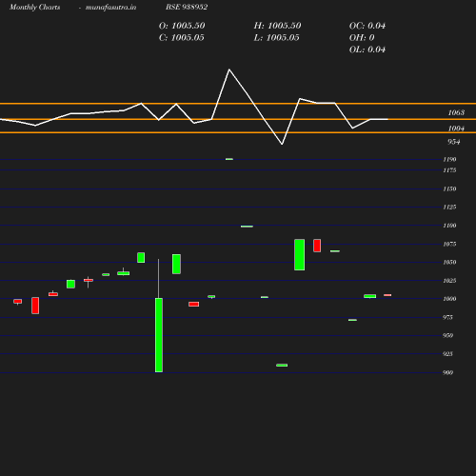Click the 1175 price axis label
Viewport: 476px width, 476px height.
pos(449,170)
